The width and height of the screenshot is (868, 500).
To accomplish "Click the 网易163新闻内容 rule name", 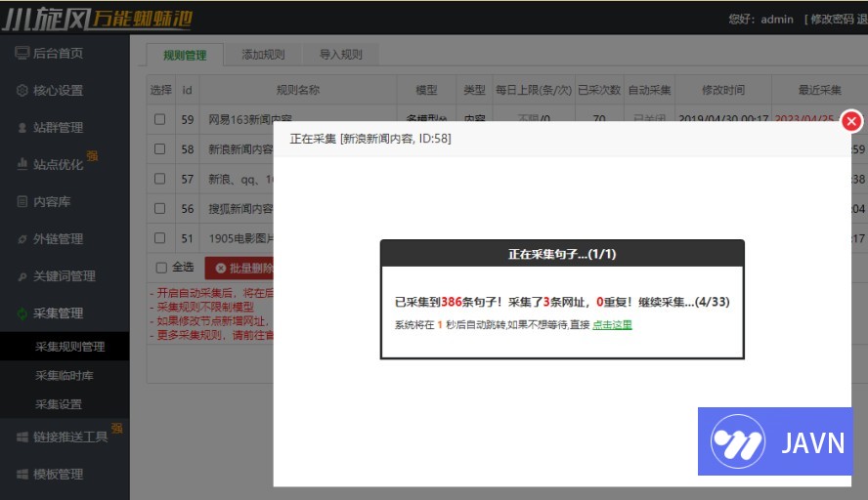I will (x=249, y=118).
